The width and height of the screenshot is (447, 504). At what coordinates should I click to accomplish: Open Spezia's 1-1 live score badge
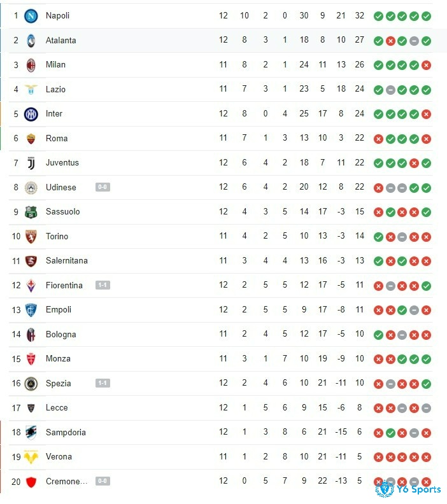click(x=103, y=383)
